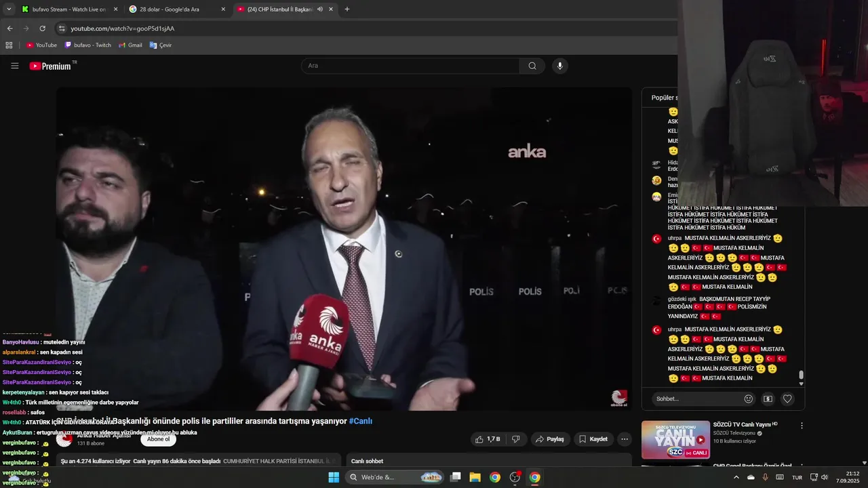
Task: Open the Chrome apps grid in bookmarks bar
Action: click(9, 45)
